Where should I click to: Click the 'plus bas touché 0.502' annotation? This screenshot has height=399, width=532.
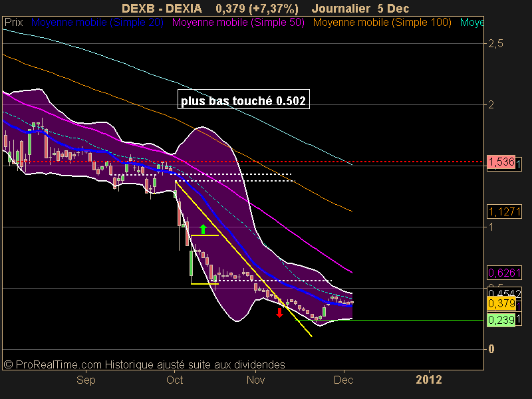(x=243, y=99)
